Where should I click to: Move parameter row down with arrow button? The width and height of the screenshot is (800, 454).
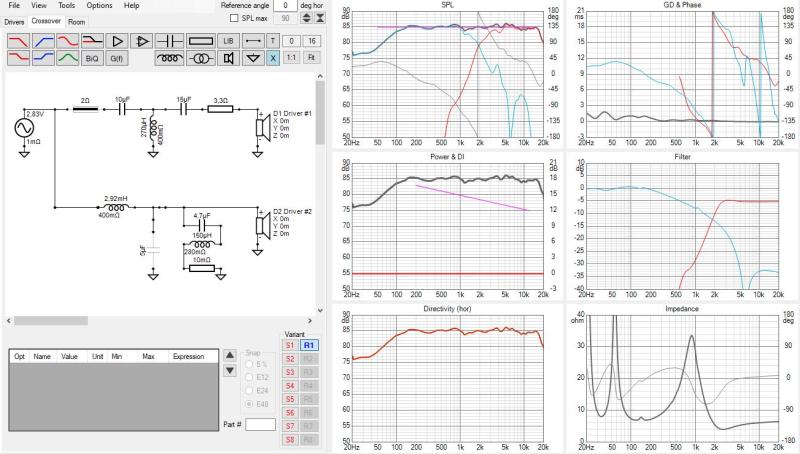click(x=230, y=371)
